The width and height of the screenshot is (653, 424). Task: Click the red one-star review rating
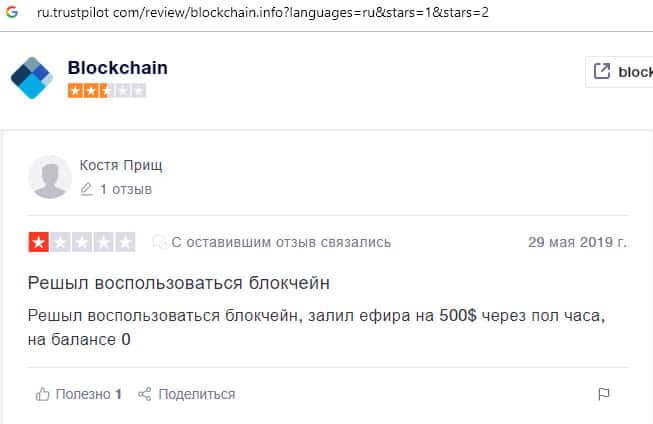tap(83, 242)
